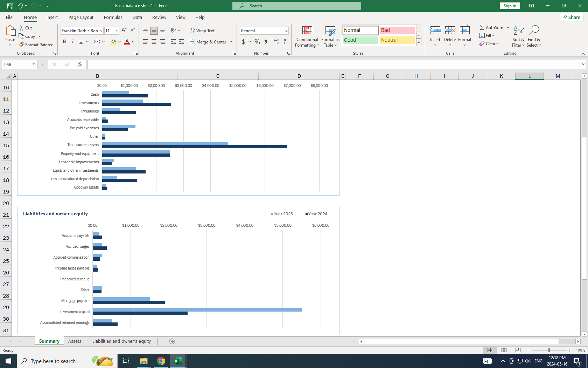Open Conditional Formatting

(x=307, y=36)
